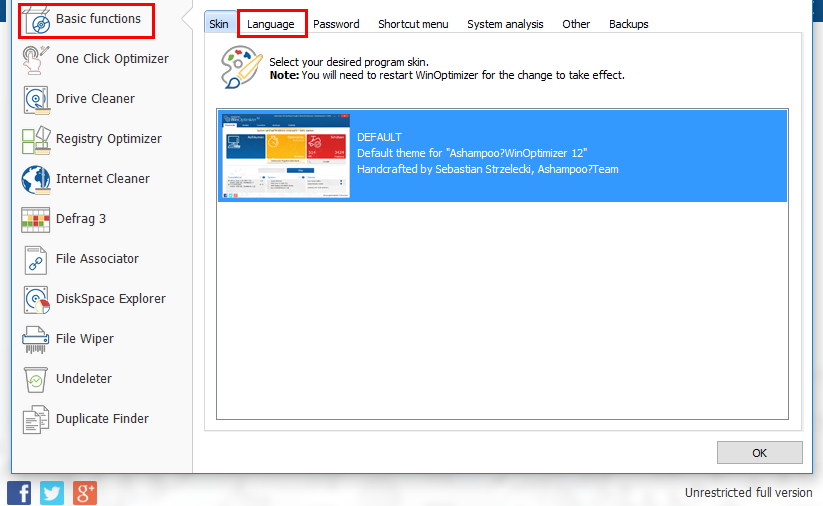Choose File Wiper label in sidebar
The width and height of the screenshot is (823, 506).
85,339
